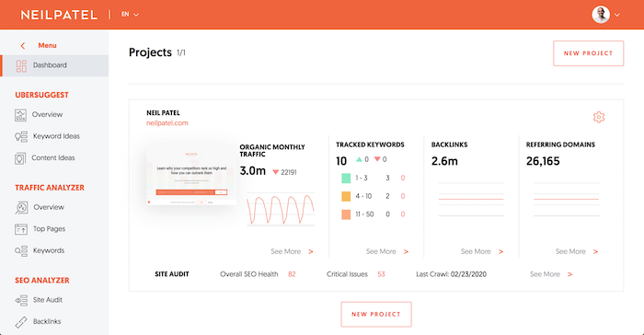Screen dimensions: 644x335
Task: Collapse sidebar with the Menu back chevron
Action: [x=23, y=46]
